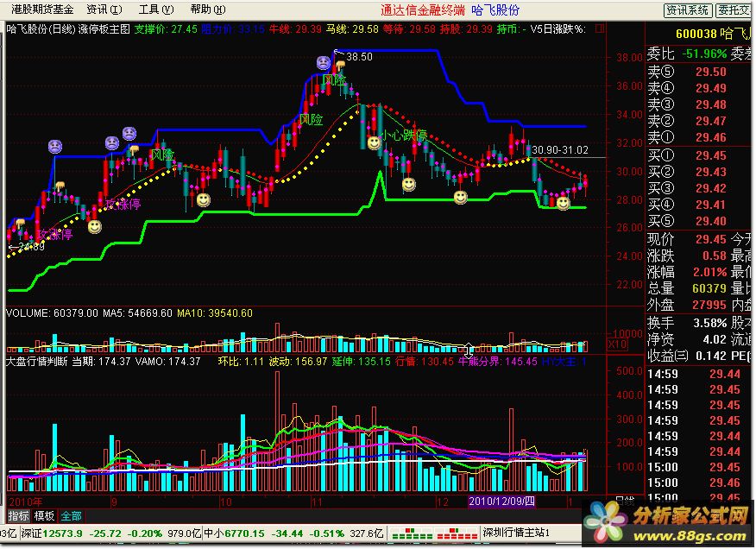Click the 买③ 29.42 bid row
Screen dimensions: 756x549
click(687, 189)
